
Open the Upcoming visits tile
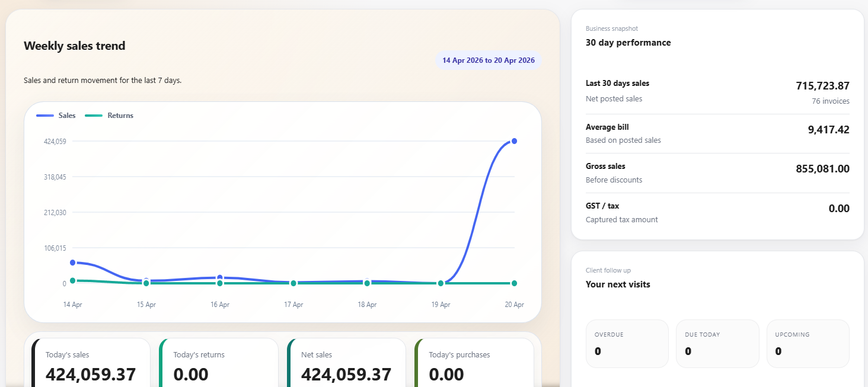(808, 344)
